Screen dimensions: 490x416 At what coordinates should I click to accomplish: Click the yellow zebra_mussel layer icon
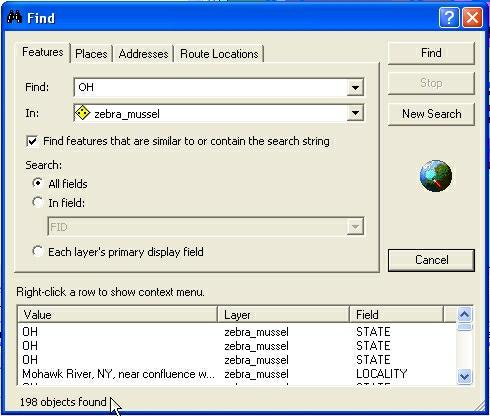tap(82, 113)
